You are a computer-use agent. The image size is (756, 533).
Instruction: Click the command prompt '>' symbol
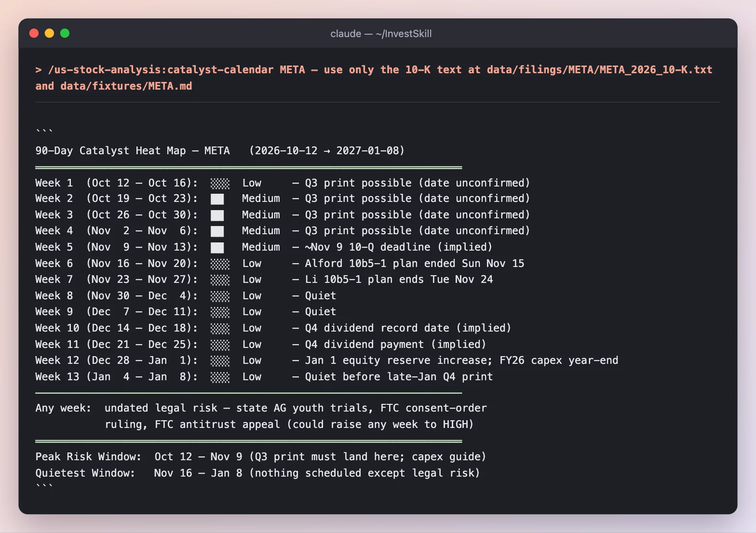pos(39,70)
